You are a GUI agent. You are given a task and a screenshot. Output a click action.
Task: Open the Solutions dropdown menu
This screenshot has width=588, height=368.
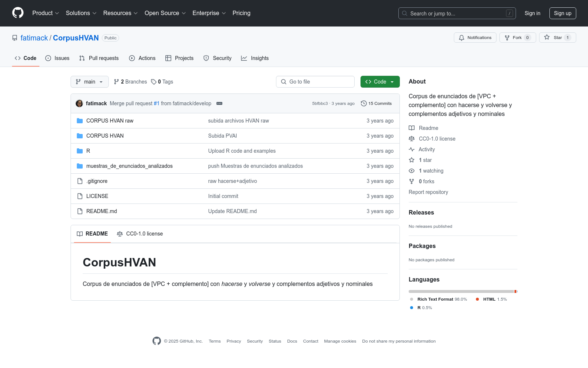(81, 13)
